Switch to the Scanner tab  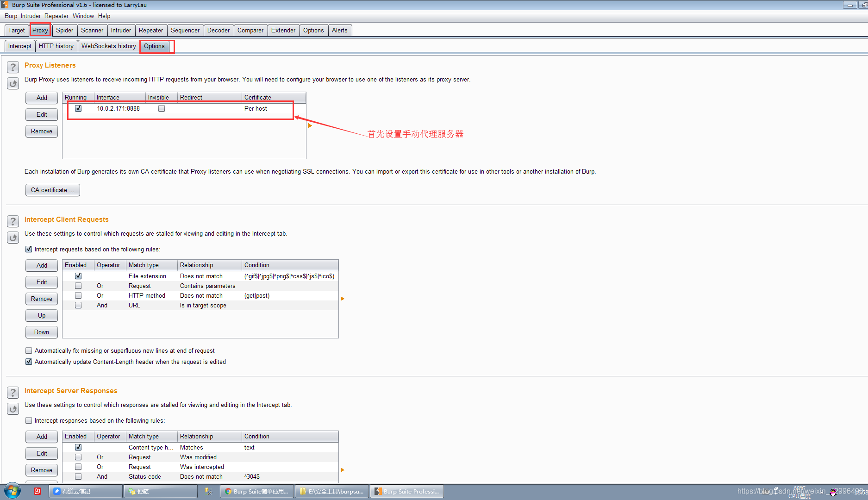click(92, 30)
